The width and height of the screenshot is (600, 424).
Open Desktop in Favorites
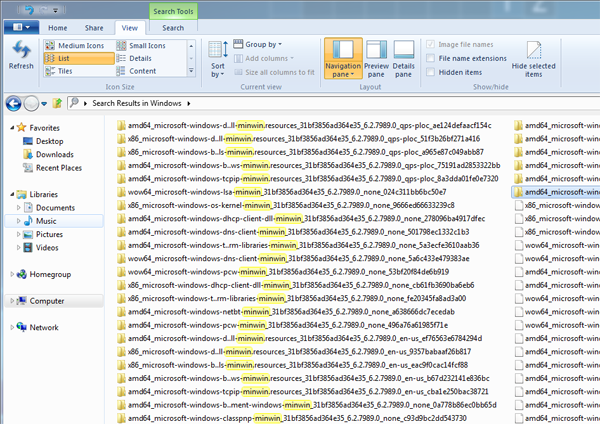49,141
